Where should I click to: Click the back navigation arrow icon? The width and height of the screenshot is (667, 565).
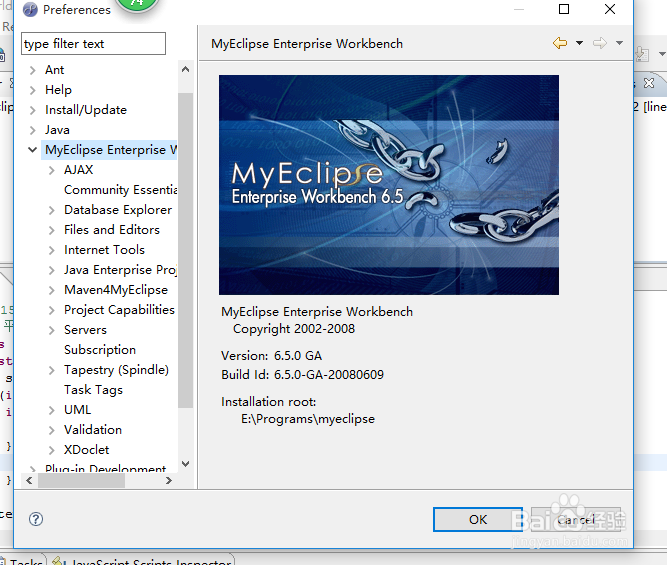(560, 43)
